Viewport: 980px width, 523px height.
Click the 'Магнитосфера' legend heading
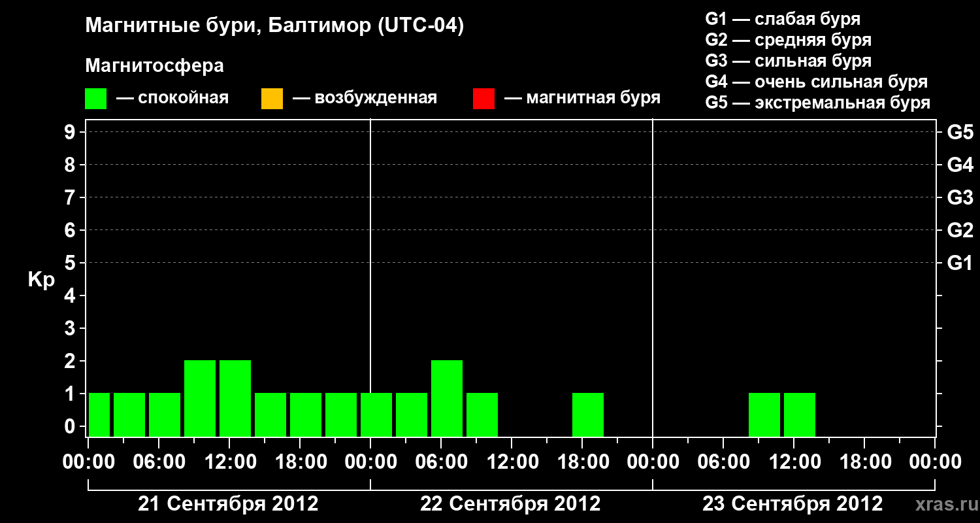(x=154, y=66)
